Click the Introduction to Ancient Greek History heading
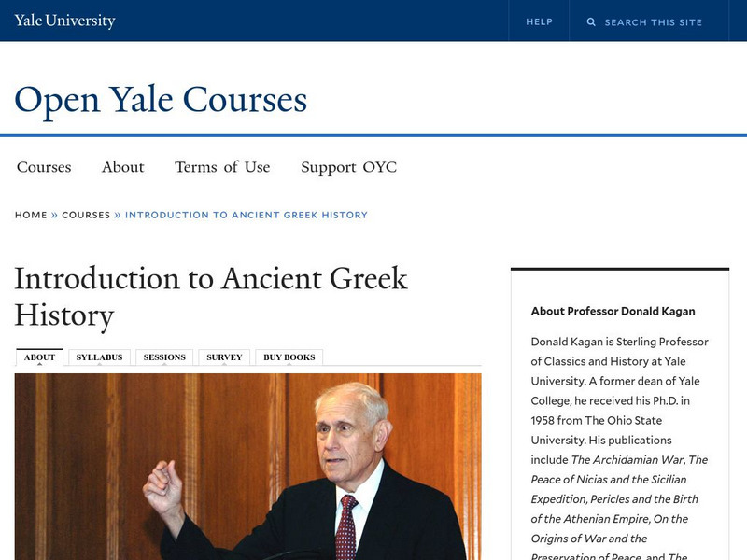The width and height of the screenshot is (747, 560). [x=211, y=297]
